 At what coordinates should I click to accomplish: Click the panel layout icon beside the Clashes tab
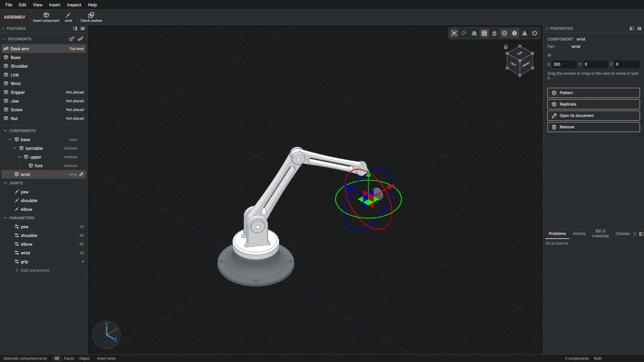641,234
